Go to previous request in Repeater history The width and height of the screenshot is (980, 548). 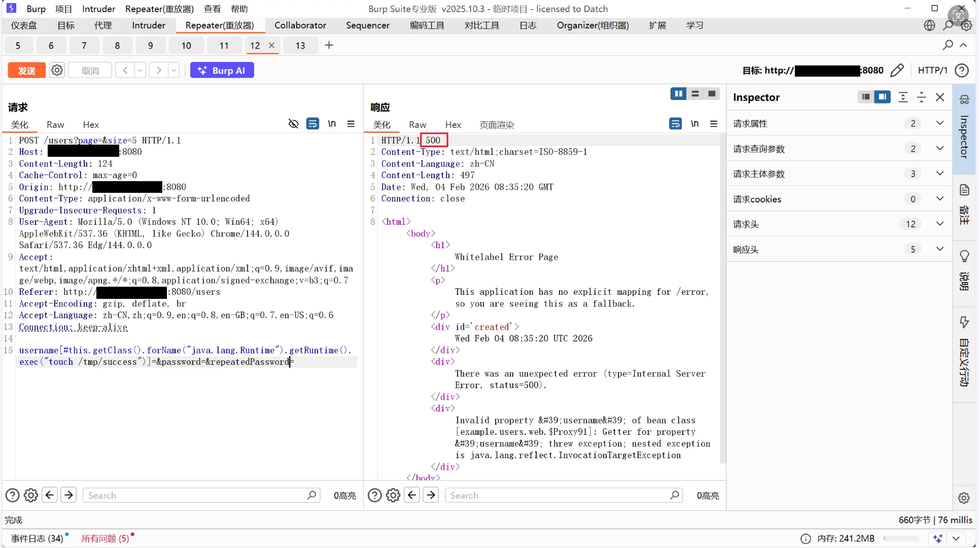pyautogui.click(x=125, y=70)
